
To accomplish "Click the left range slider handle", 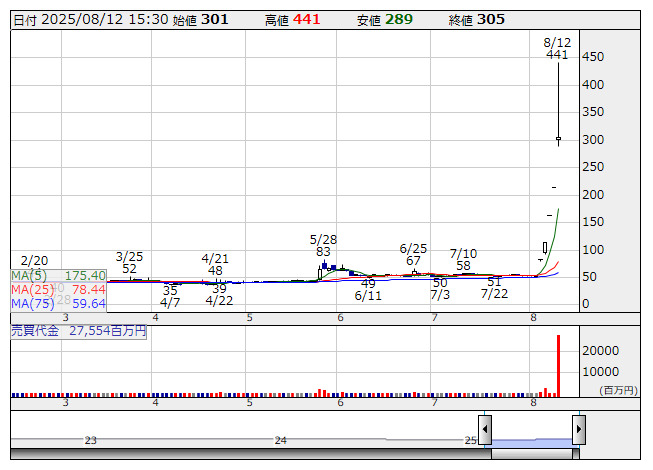I will coord(485,431).
